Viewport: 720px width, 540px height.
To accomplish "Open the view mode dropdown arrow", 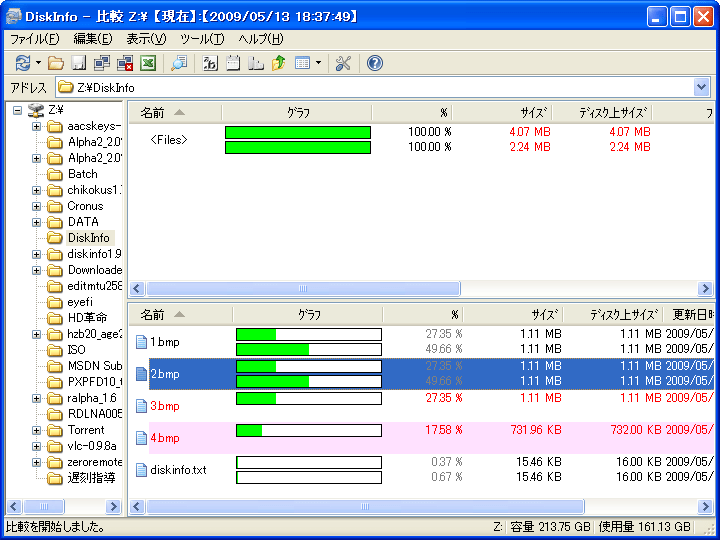I will [x=318, y=63].
